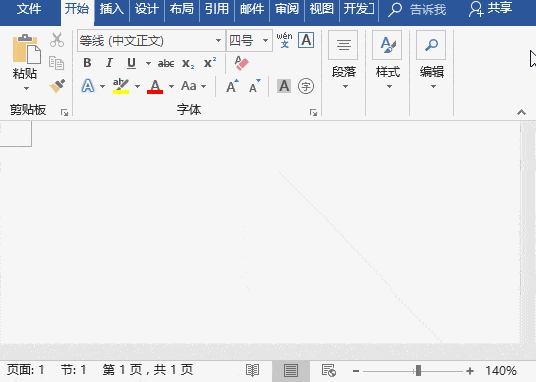Click the zoom out minus button
Image resolution: width=536 pixels, height=382 pixels.
coord(356,371)
